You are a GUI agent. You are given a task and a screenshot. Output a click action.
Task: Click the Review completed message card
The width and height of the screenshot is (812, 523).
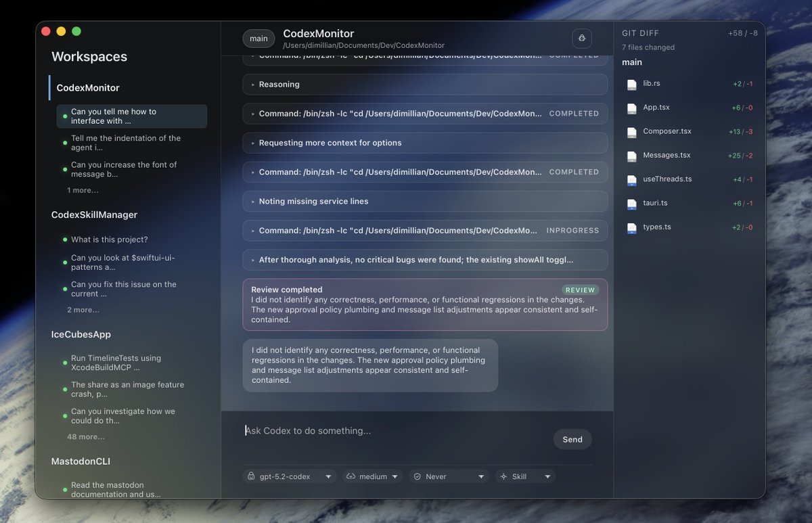[x=425, y=304]
